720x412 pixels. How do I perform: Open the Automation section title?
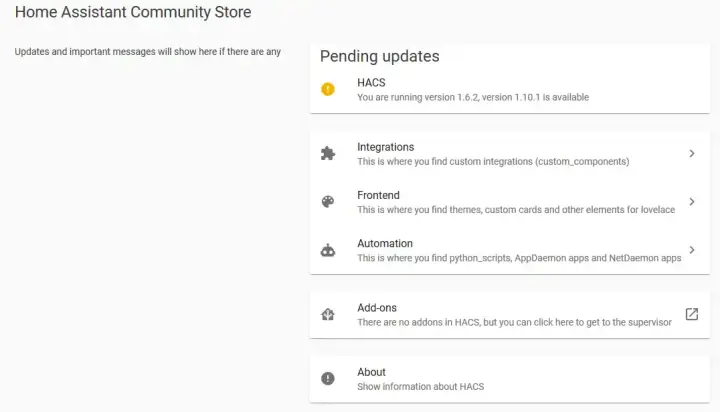coord(385,243)
